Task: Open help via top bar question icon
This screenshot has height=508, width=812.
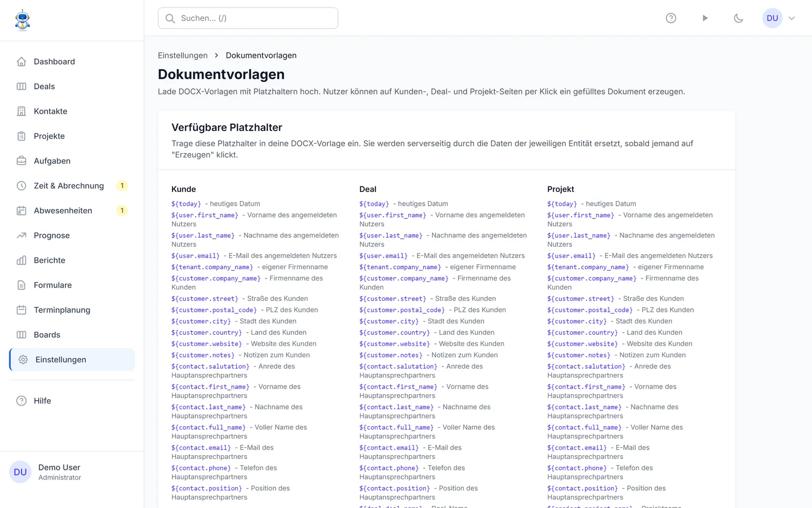Action: [671, 18]
